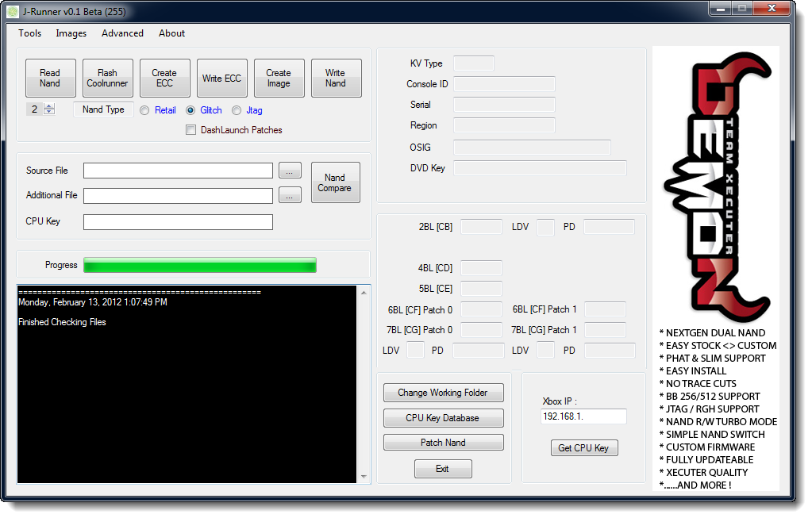The height and width of the screenshot is (518, 812).
Task: Click into the CPU Key field
Action: pos(178,222)
